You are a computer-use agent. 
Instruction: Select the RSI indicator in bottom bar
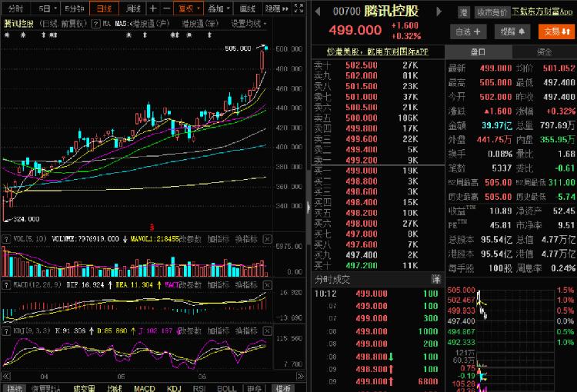pos(198,388)
